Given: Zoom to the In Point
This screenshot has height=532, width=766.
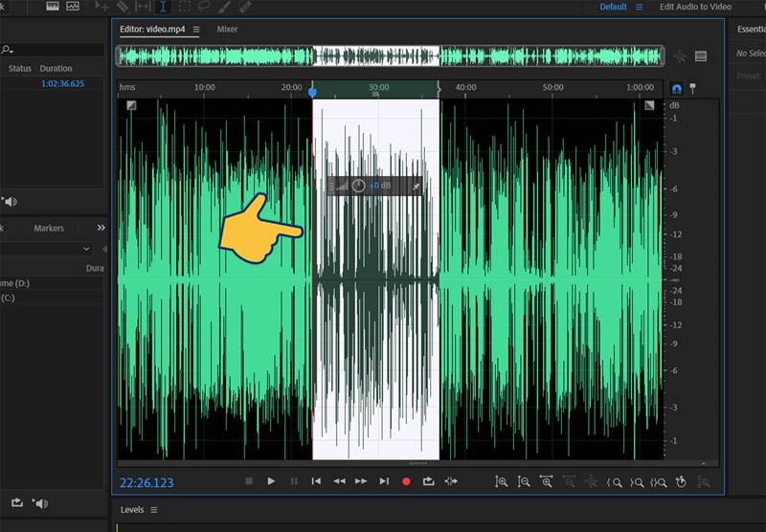Looking at the screenshot, I should point(615,482).
